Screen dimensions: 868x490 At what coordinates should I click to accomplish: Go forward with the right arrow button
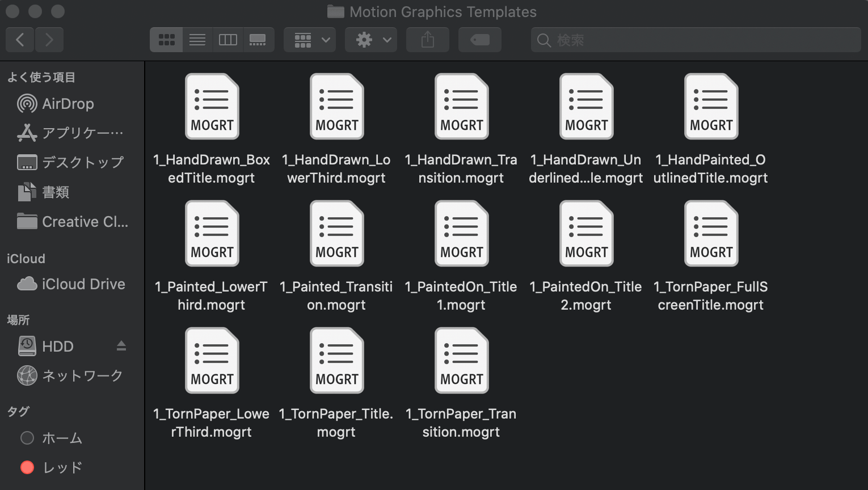49,40
